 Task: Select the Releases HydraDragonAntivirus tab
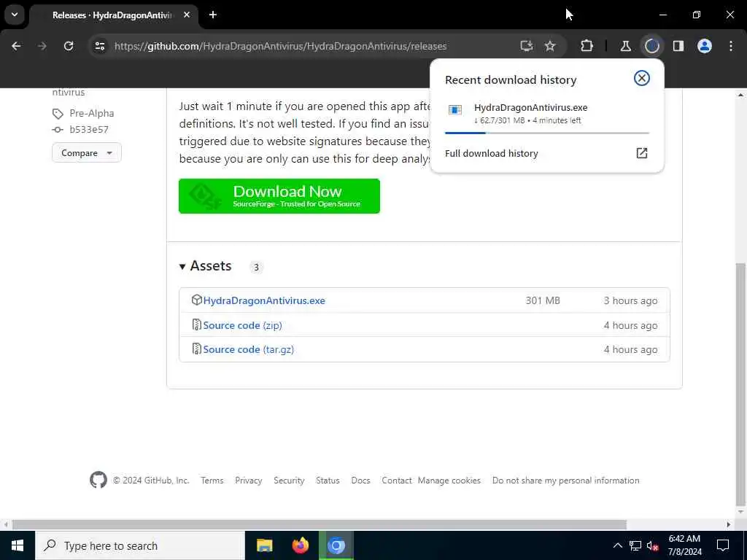[113, 15]
